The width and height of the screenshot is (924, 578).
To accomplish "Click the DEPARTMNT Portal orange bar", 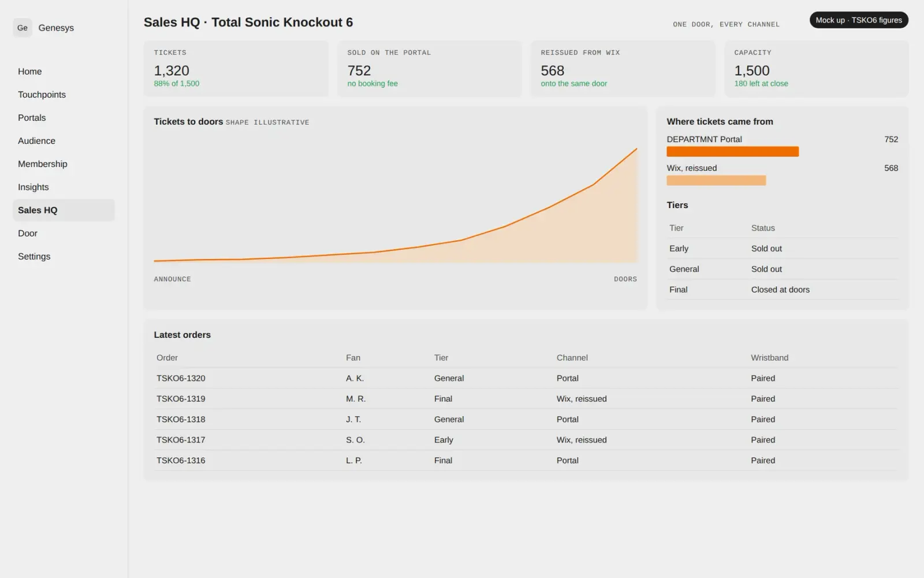I will click(732, 151).
